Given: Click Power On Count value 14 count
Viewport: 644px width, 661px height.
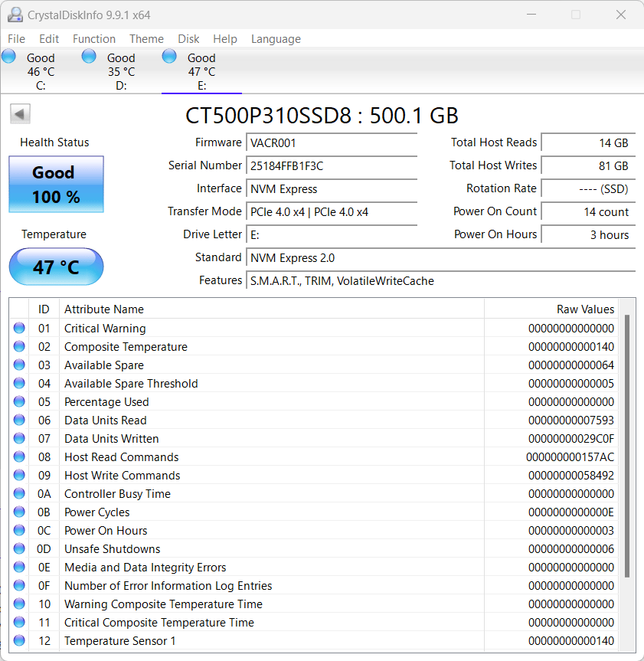Looking at the screenshot, I should (x=588, y=211).
